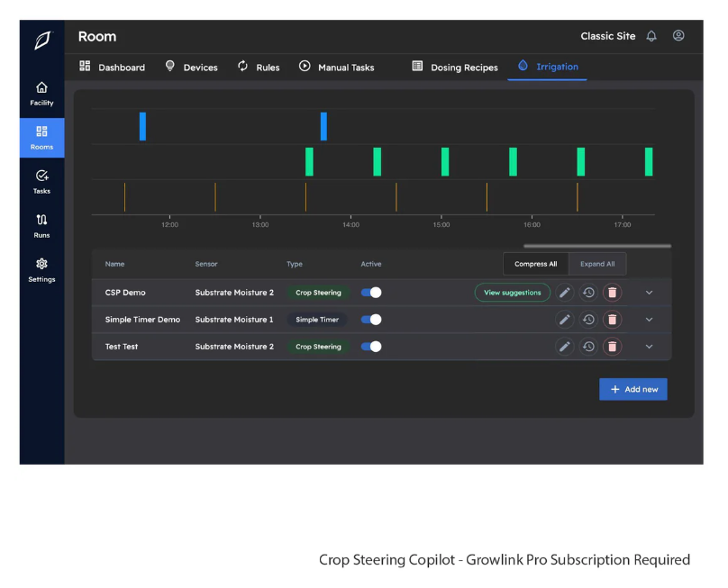Open Facility from the sidebar

pyautogui.click(x=41, y=94)
